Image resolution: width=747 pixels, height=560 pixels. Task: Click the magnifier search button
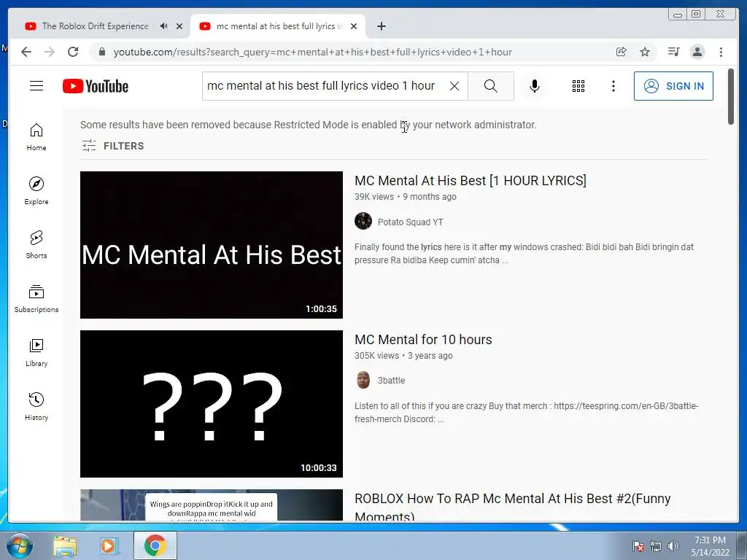tap(491, 86)
